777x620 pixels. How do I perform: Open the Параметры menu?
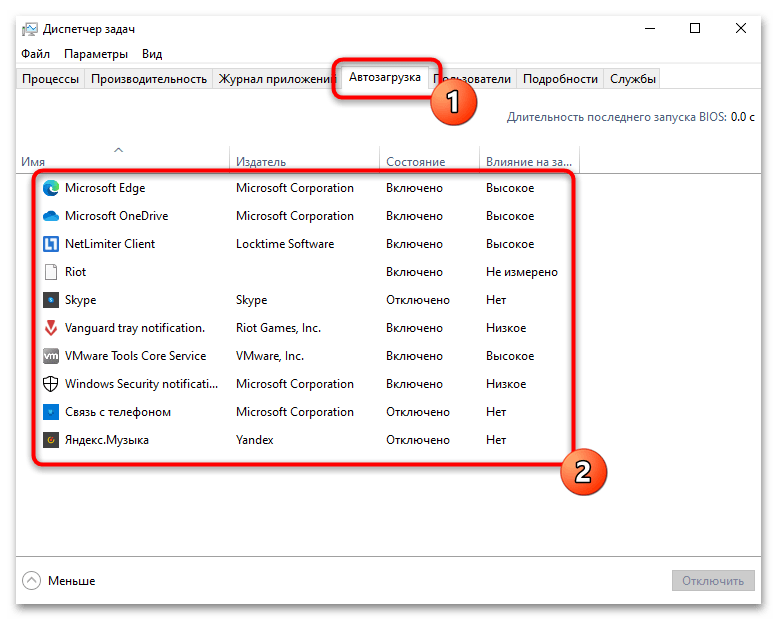click(x=96, y=54)
